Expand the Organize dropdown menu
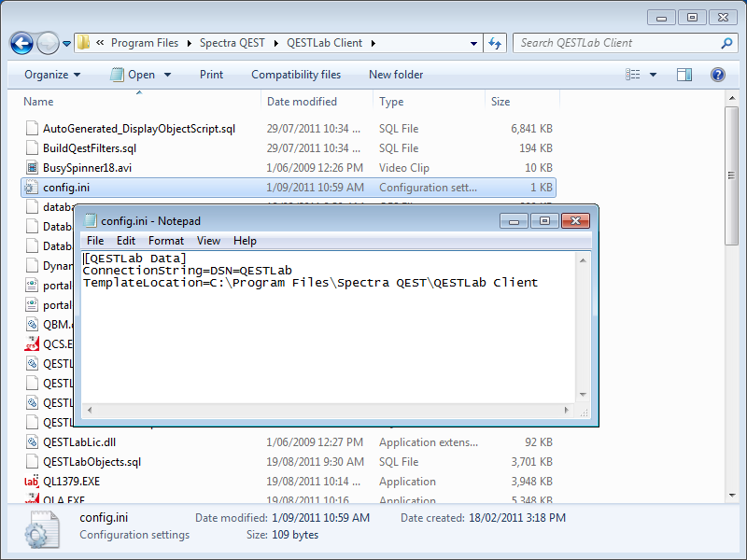This screenshot has height=560, width=747. click(52, 75)
